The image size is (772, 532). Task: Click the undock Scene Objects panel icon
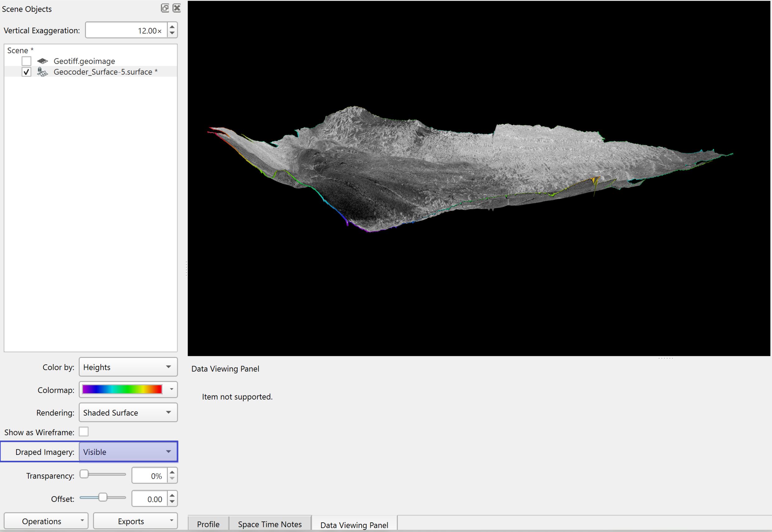pyautogui.click(x=165, y=8)
